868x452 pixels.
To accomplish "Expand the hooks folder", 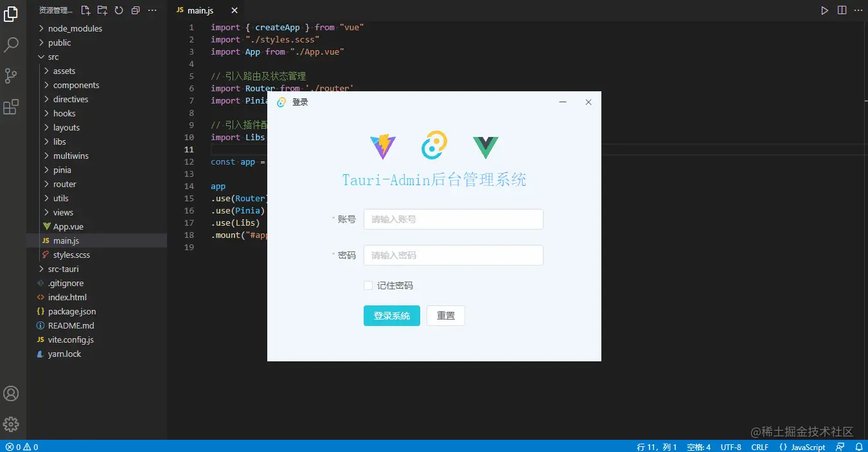I will coord(96,113).
